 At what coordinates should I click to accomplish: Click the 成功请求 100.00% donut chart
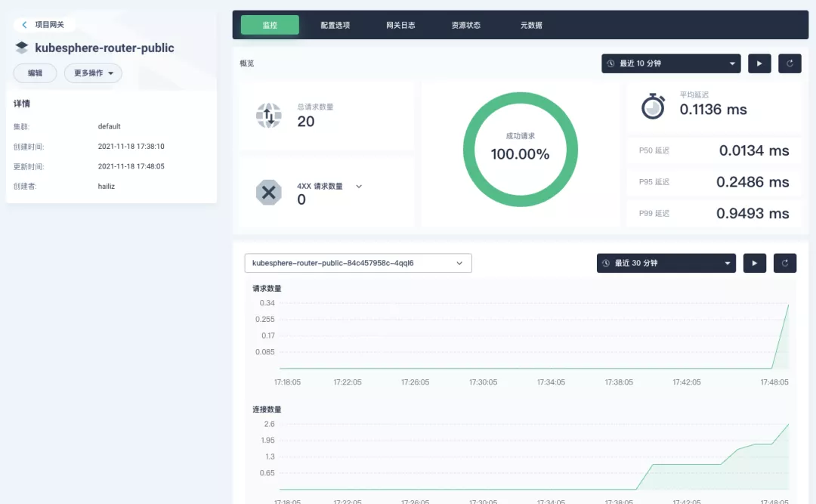pyautogui.click(x=521, y=150)
